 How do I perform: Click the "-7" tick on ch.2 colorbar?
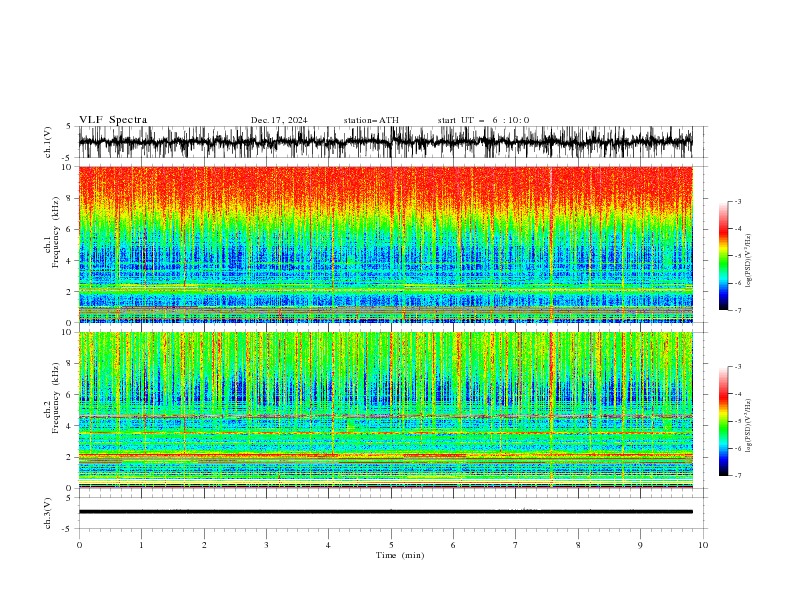tap(738, 475)
